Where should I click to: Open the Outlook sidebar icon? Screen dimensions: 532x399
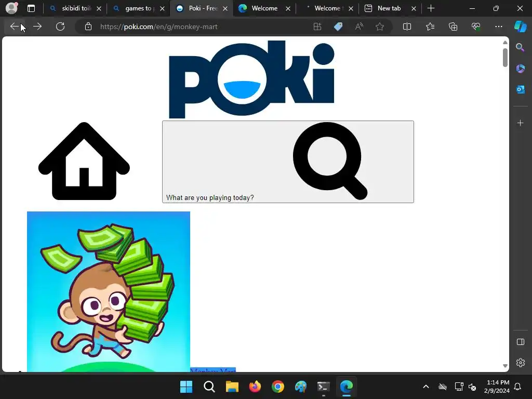coord(521,89)
